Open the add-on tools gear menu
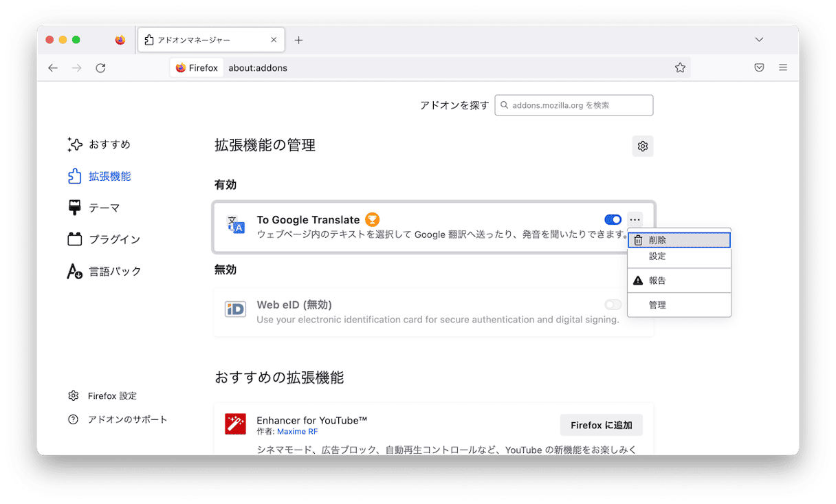This screenshot has height=504, width=836. click(643, 146)
